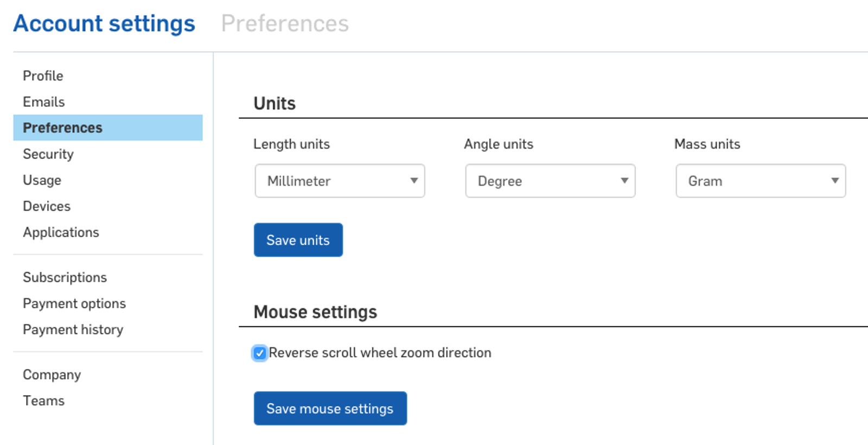Screen dimensions: 868x445
Task: Navigate to Security settings
Action: [x=48, y=154]
